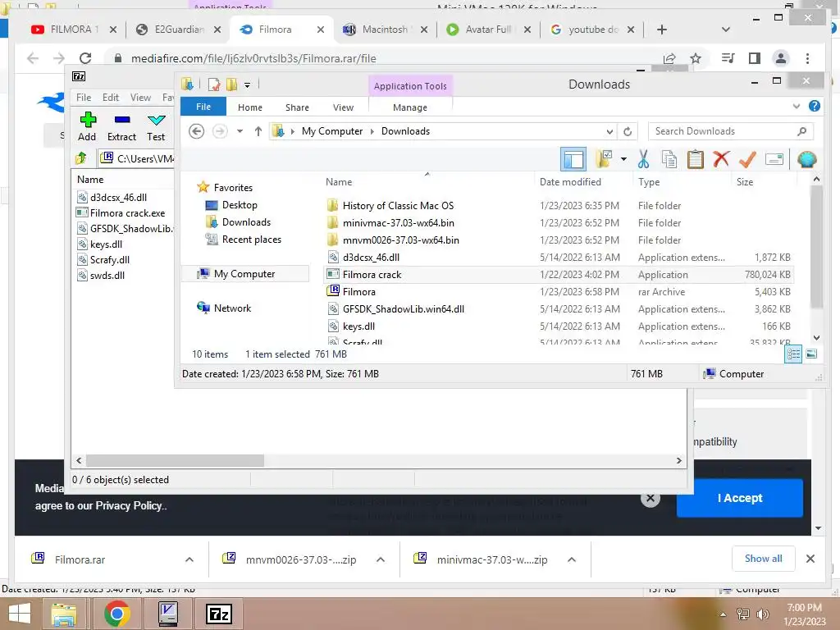
Task: Expand the Explorer ribbon chevron
Action: tap(797, 106)
